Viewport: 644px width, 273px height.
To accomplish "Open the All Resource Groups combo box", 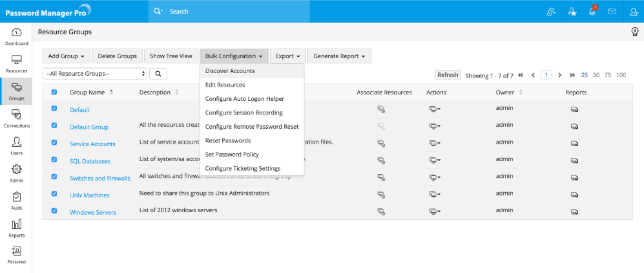I will point(94,74).
